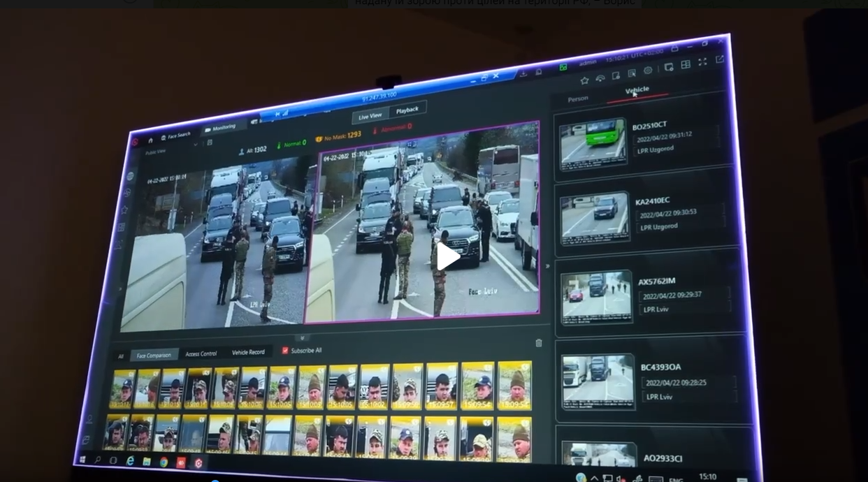Image resolution: width=868 pixels, height=482 pixels.
Task: Open the Face Search tab
Action: point(175,135)
